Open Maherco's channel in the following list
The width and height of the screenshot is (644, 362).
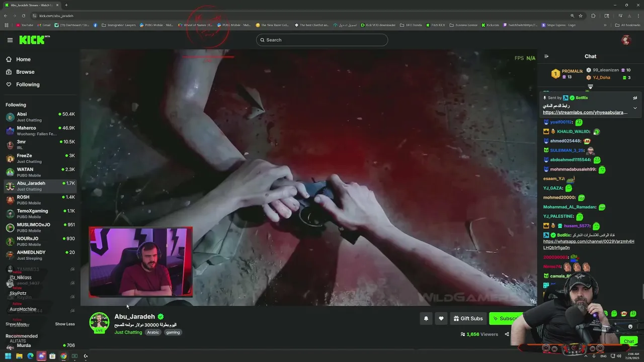click(x=40, y=131)
